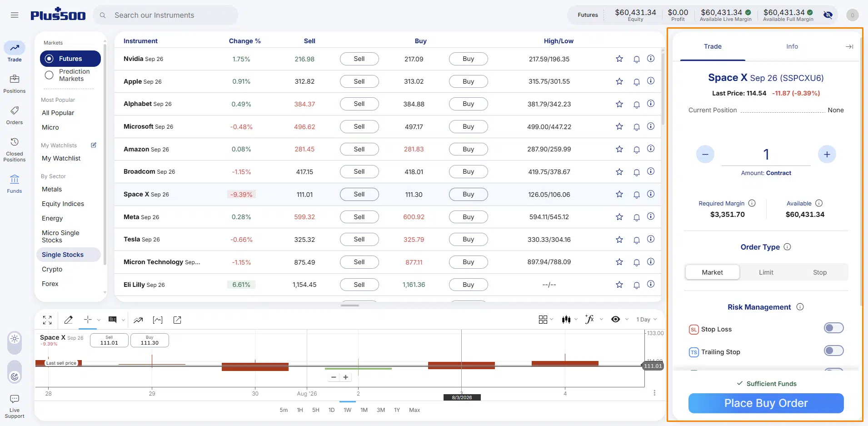Turn on the Trailing Stop switch
Viewport: 868px width, 426px height.
coord(833,351)
